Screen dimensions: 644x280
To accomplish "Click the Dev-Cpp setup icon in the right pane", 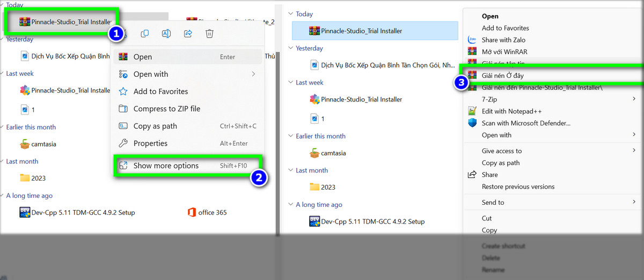I will click(x=314, y=221).
